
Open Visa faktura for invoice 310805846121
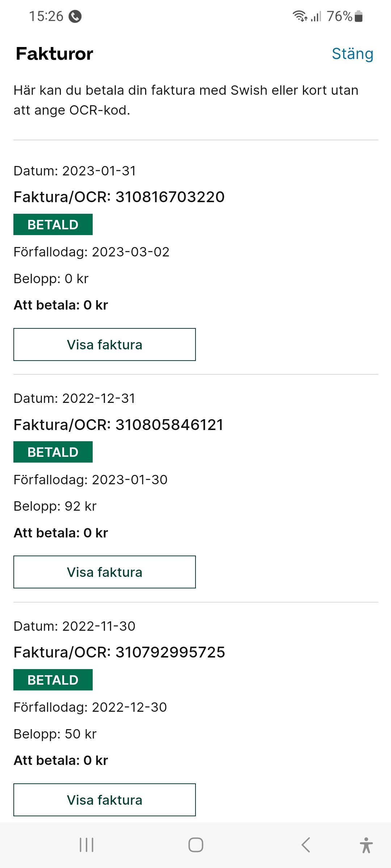tap(105, 572)
